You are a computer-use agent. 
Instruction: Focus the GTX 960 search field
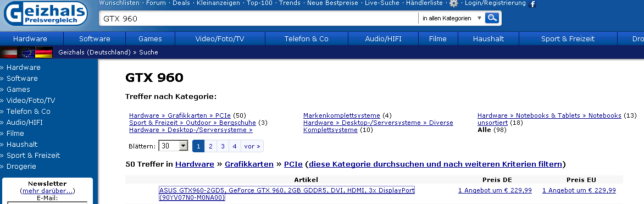[259, 19]
